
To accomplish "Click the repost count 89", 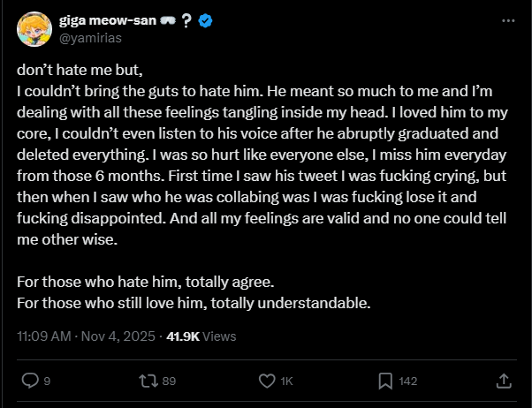I will click(x=170, y=382).
